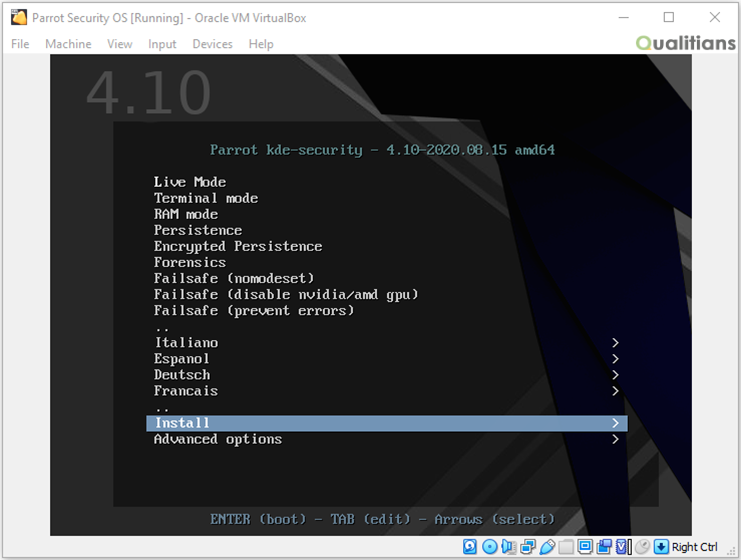Screen dimensions: 741x560
Task: Open the audio settings status icon
Action: [x=508, y=547]
